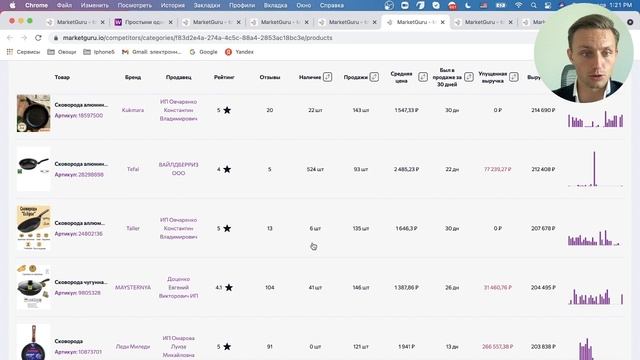Open seller ИП Овчаренко in Kukmara row
Image resolution: width=640 pixels, height=360 pixels.
(178, 110)
